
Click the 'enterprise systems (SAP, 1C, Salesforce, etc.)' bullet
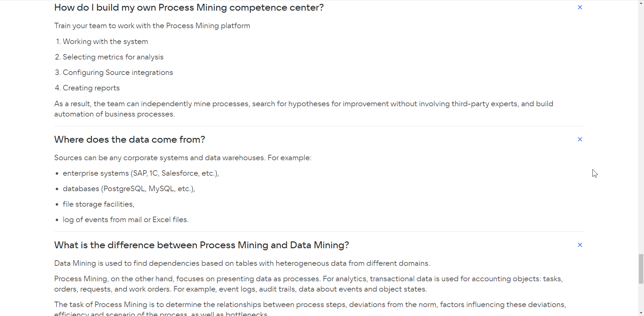[x=141, y=173]
